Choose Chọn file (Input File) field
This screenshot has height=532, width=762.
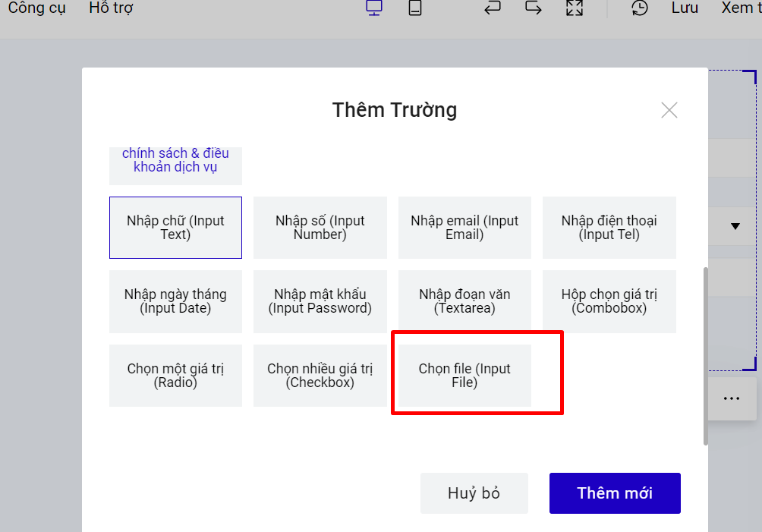[x=464, y=376]
